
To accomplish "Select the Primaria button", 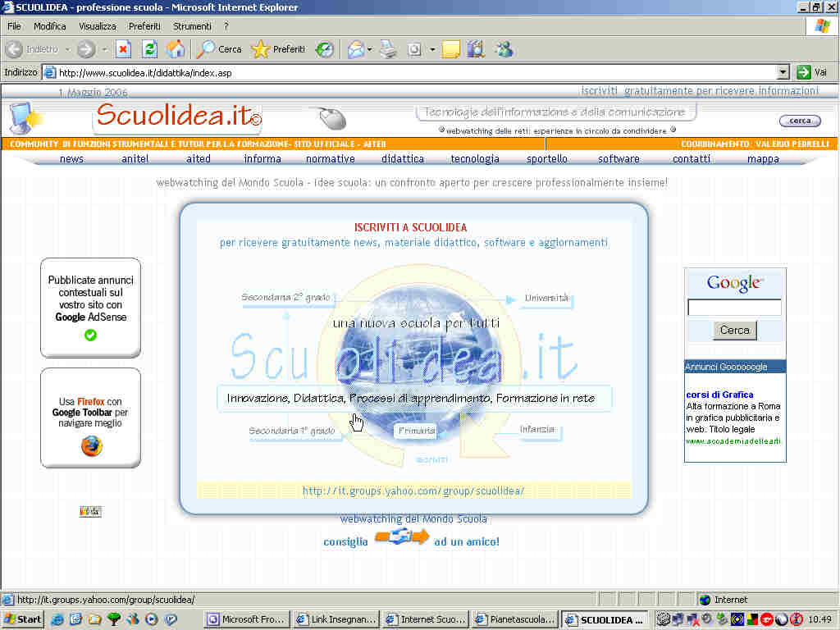I will click(416, 431).
